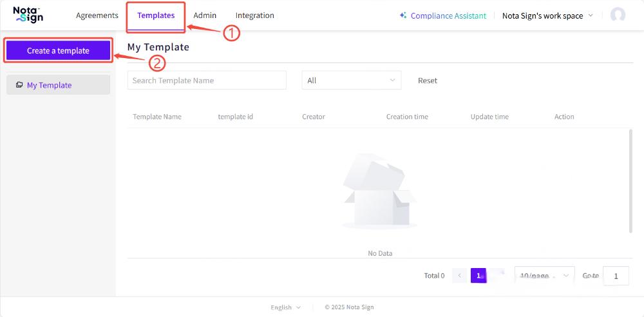This screenshot has width=644, height=317.
Task: Focus the Search Template Name field
Action: coord(207,81)
